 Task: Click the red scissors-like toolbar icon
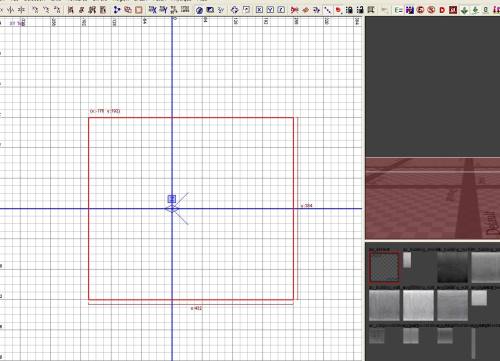click(x=294, y=10)
